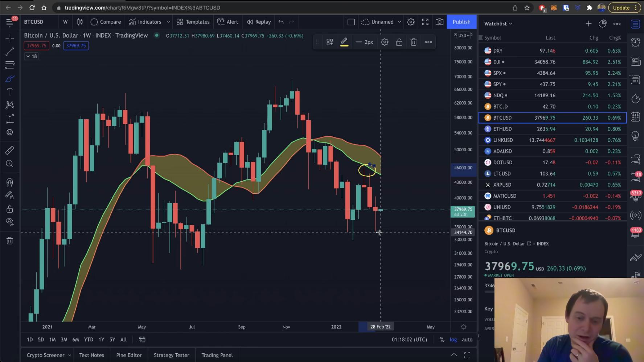Open the Strategy Tester tab

(172, 355)
